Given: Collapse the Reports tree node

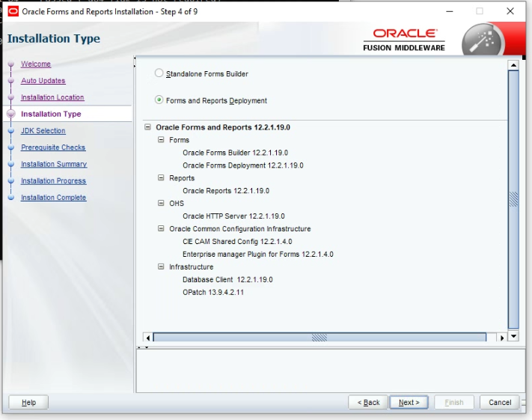Looking at the screenshot, I should pos(161,177).
